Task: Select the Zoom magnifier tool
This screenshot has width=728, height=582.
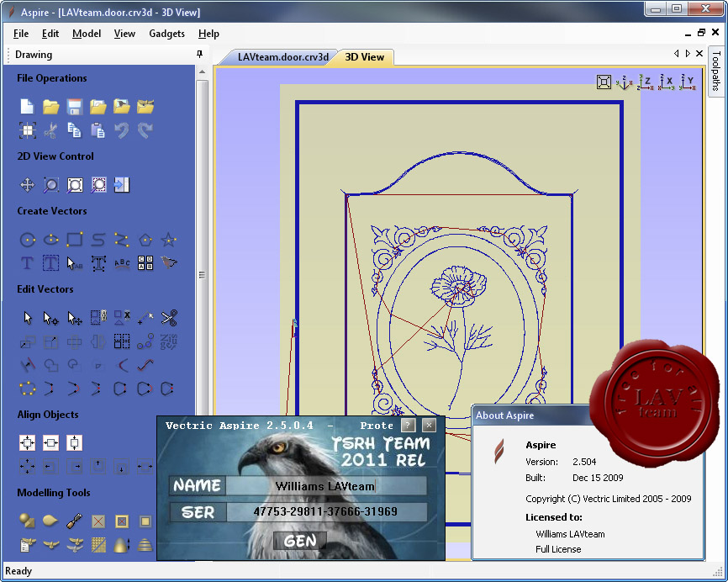Action: 50,185
